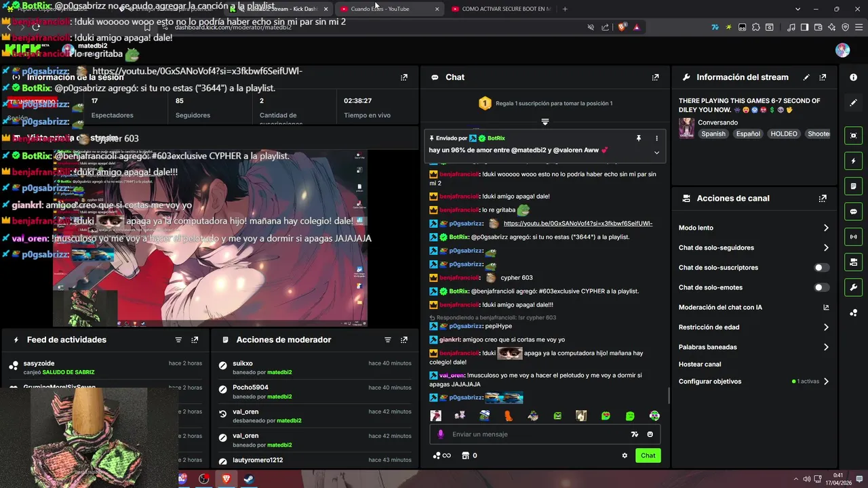The image size is (868, 488).
Task: Toggle the stream preview icon in right sidebar
Action: tap(854, 136)
